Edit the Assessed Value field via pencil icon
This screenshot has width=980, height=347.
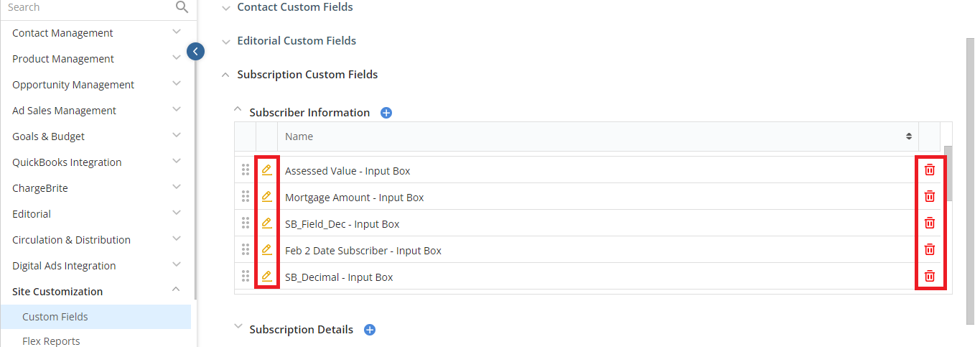(x=267, y=170)
